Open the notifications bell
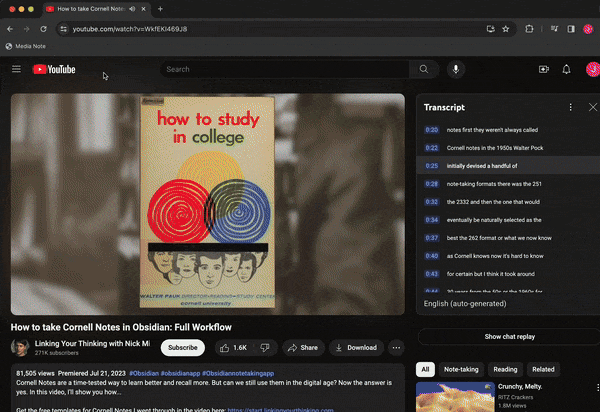The height and width of the screenshot is (412, 600). click(566, 69)
